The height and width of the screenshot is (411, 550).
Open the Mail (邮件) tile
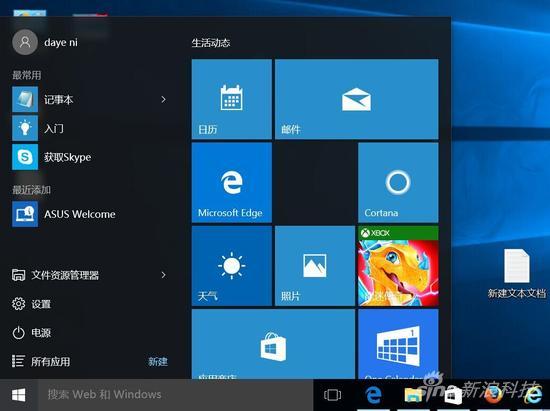point(356,99)
